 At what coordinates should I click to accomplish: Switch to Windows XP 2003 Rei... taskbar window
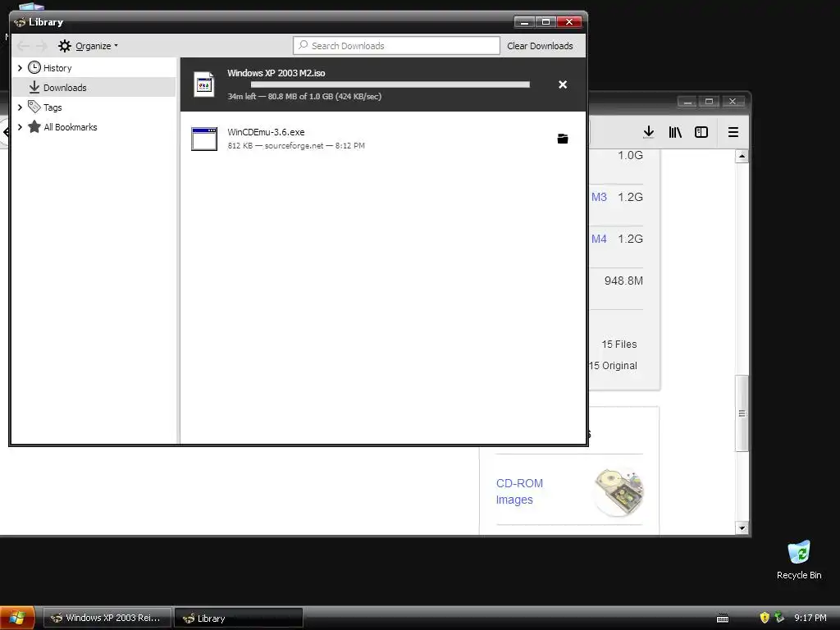107,618
